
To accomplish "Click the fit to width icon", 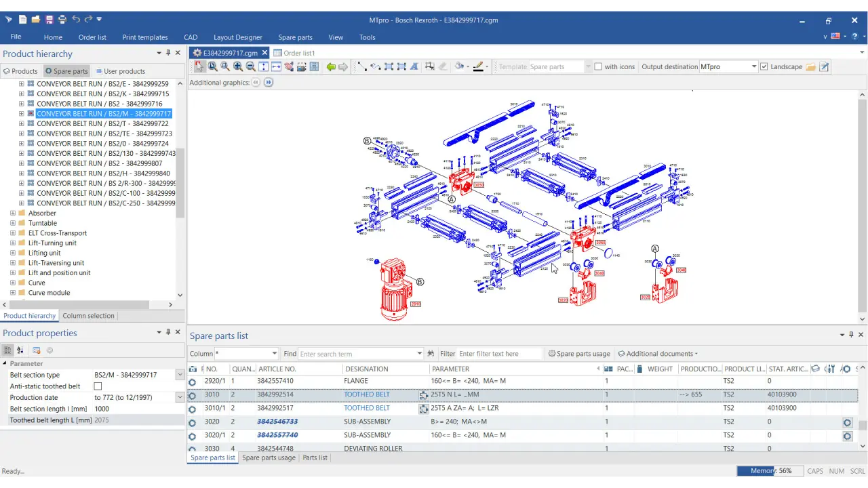I will [277, 66].
